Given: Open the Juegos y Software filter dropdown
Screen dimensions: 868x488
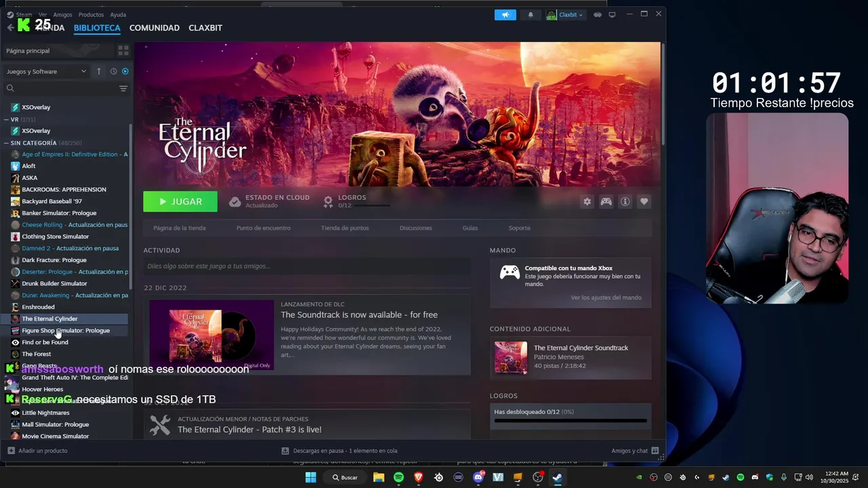Looking at the screenshot, I should (46, 71).
